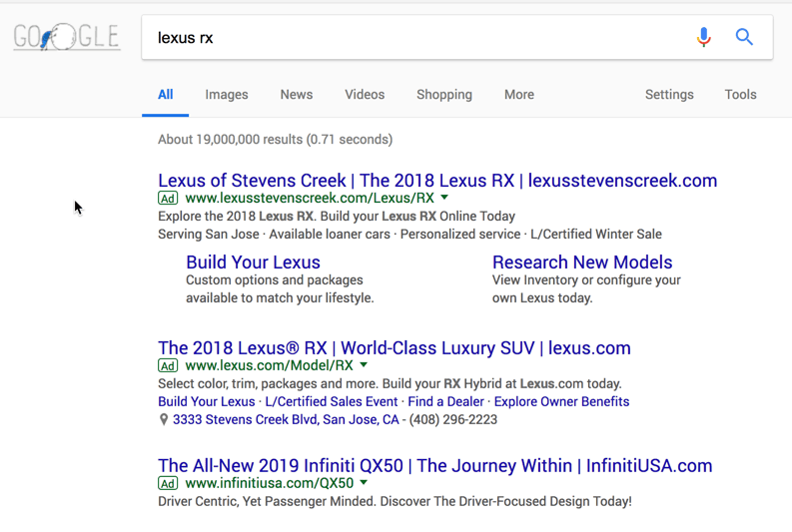
Task: Open The 2018 Lexus RX lexus.com headline
Action: [395, 348]
